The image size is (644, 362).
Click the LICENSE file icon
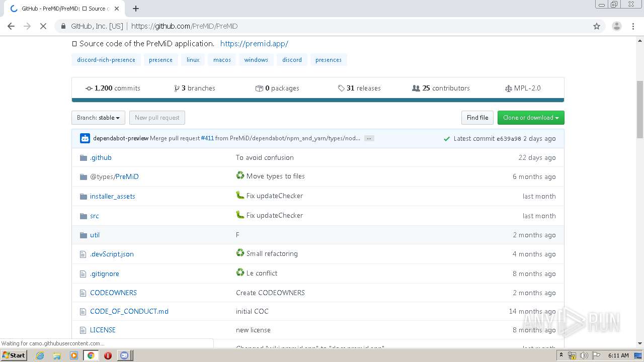tap(84, 330)
